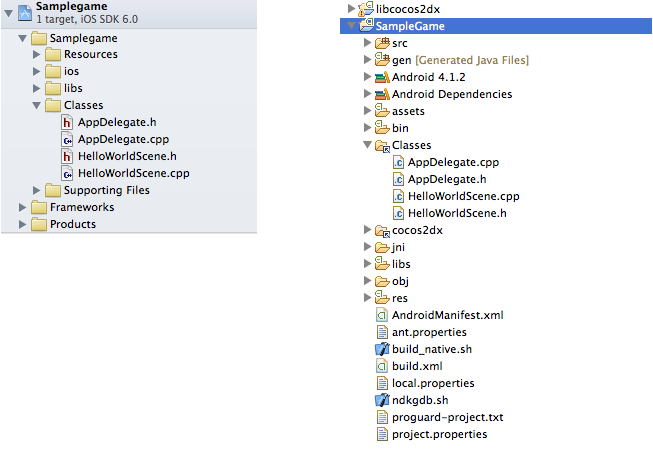The height and width of the screenshot is (449, 653).
Task: Expand the obj folder
Action: (x=367, y=281)
